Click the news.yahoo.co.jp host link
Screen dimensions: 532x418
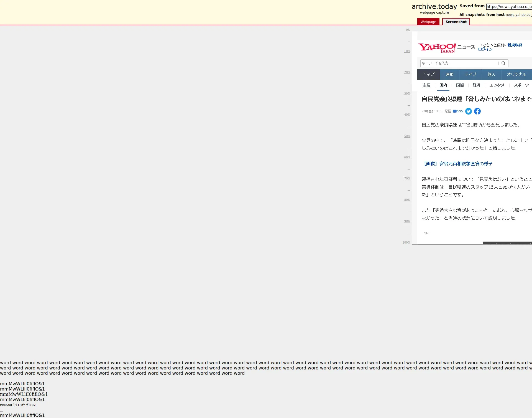pos(518,15)
